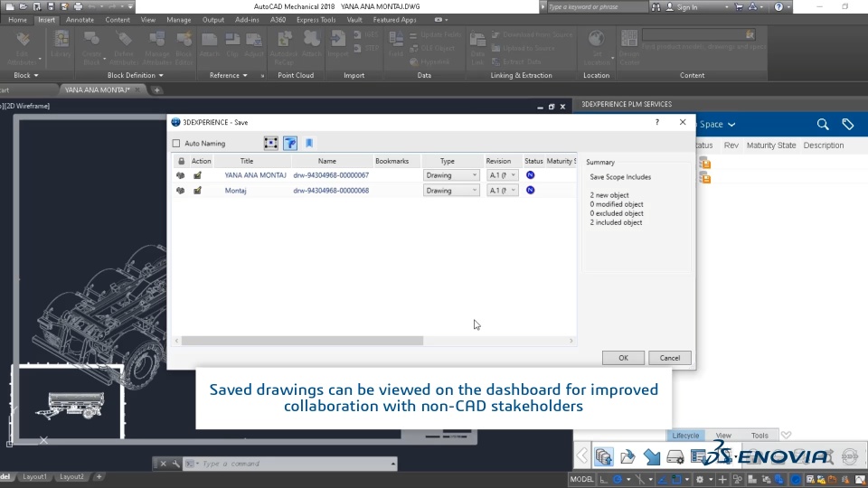Click the blue down-right arrow icon in Lifecycle toolbar
The height and width of the screenshot is (488, 868).
(652, 456)
